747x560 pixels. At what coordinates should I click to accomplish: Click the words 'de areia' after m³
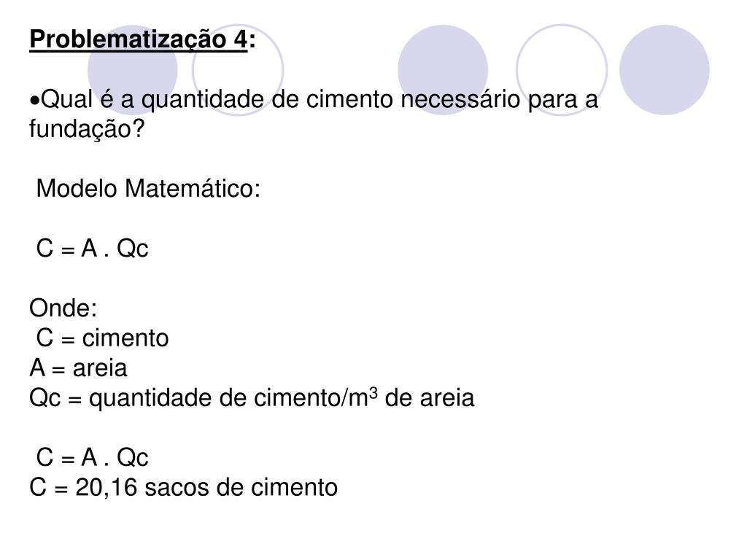(x=430, y=398)
